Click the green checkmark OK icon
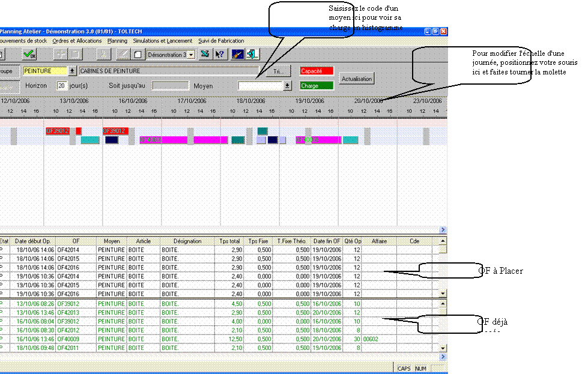The width and height of the screenshot is (588, 374). 29,55
